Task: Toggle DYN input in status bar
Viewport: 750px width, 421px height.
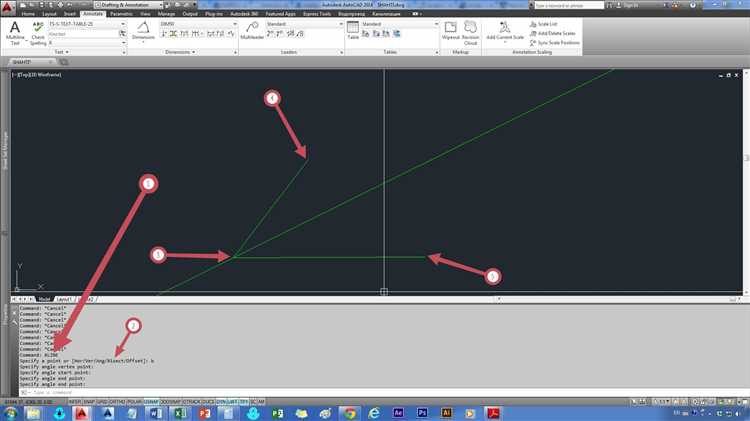Action: pyautogui.click(x=221, y=402)
